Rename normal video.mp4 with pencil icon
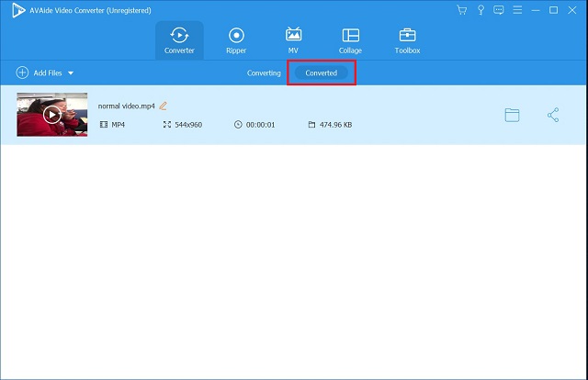 163,106
